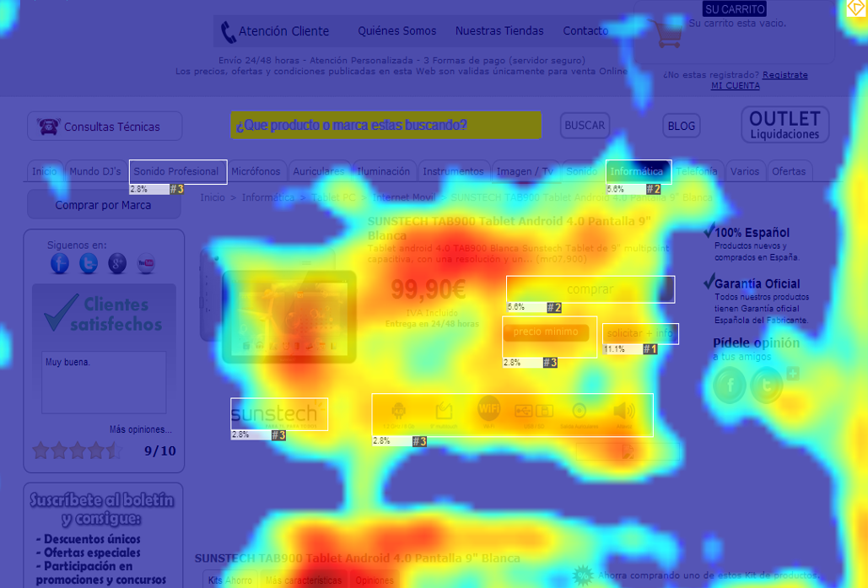Select the Sonido Profesional tab
The height and width of the screenshot is (588, 868).
click(x=176, y=171)
